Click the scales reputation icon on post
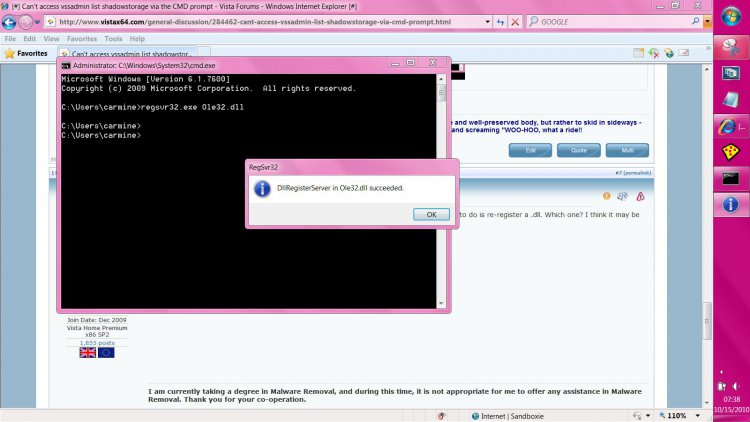 pos(622,196)
